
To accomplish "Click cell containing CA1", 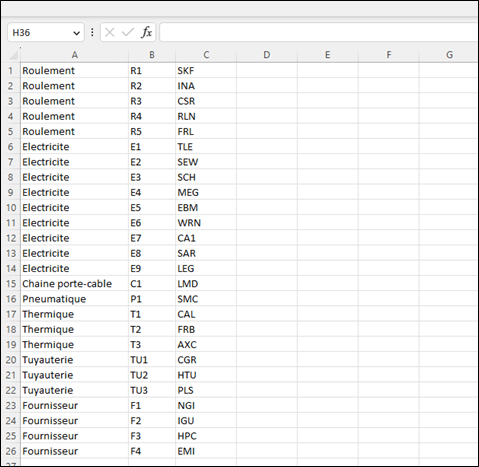I will [206, 238].
